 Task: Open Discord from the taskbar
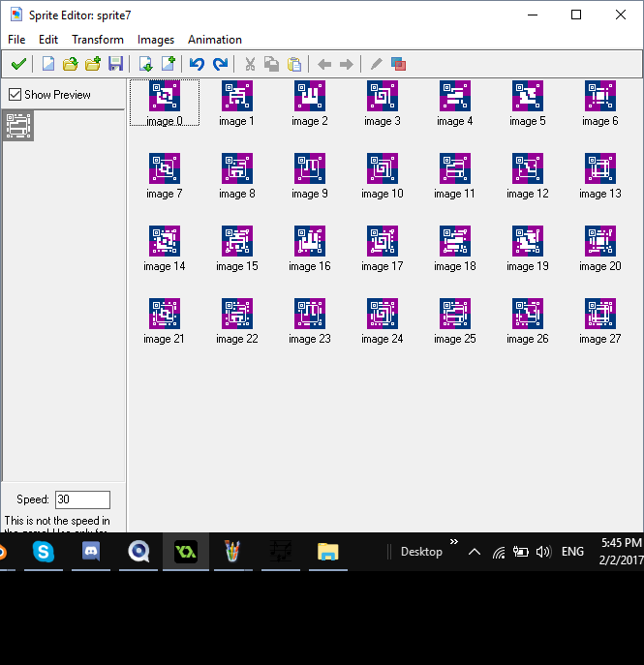[x=91, y=552]
